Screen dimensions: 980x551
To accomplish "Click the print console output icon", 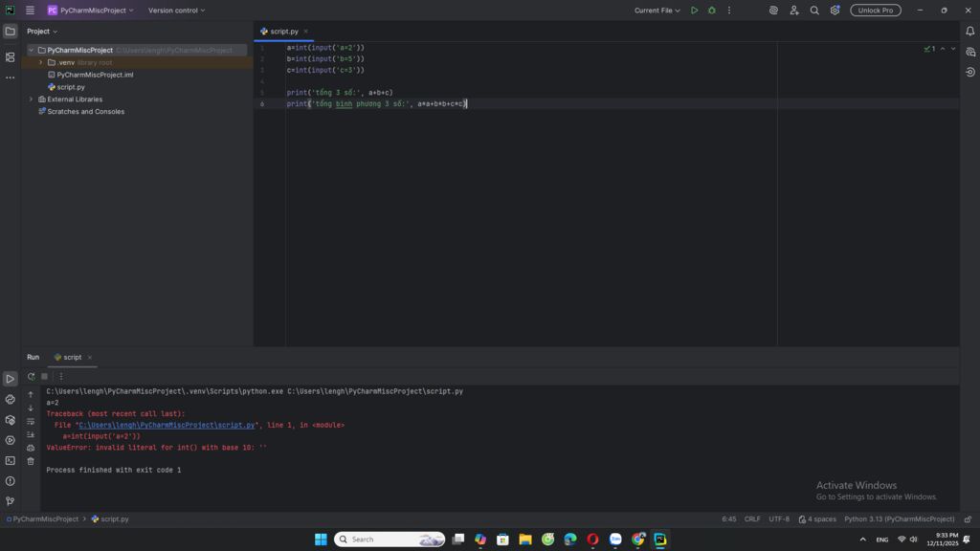I will (31, 448).
